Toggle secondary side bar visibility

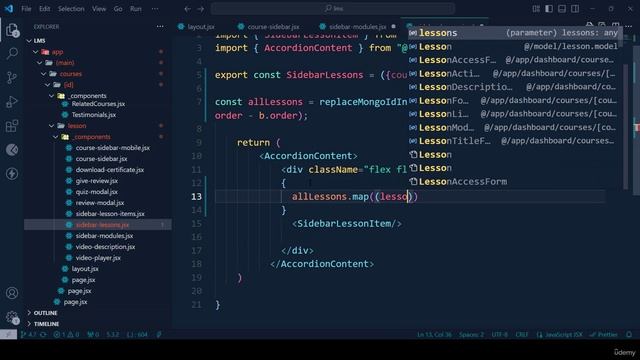[575, 9]
